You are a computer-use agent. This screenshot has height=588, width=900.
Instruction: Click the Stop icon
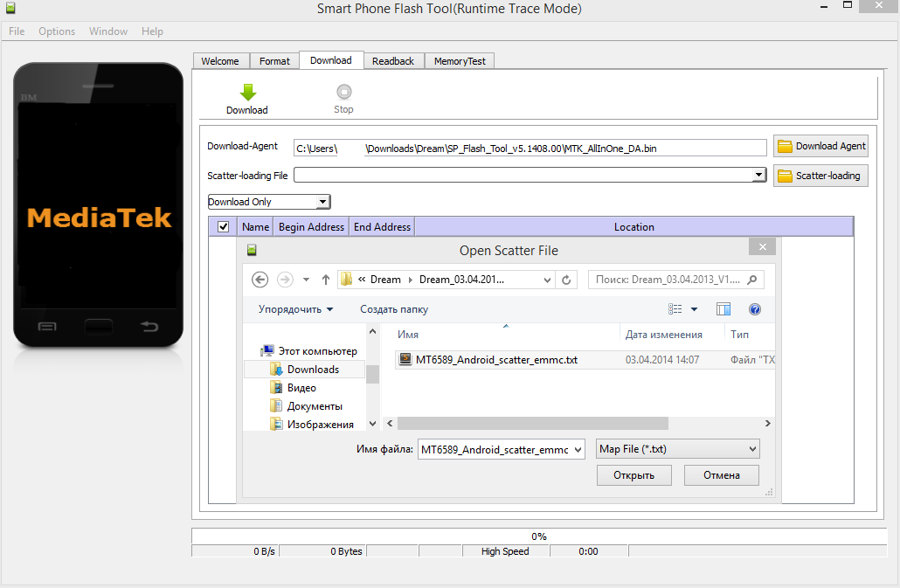(x=343, y=92)
